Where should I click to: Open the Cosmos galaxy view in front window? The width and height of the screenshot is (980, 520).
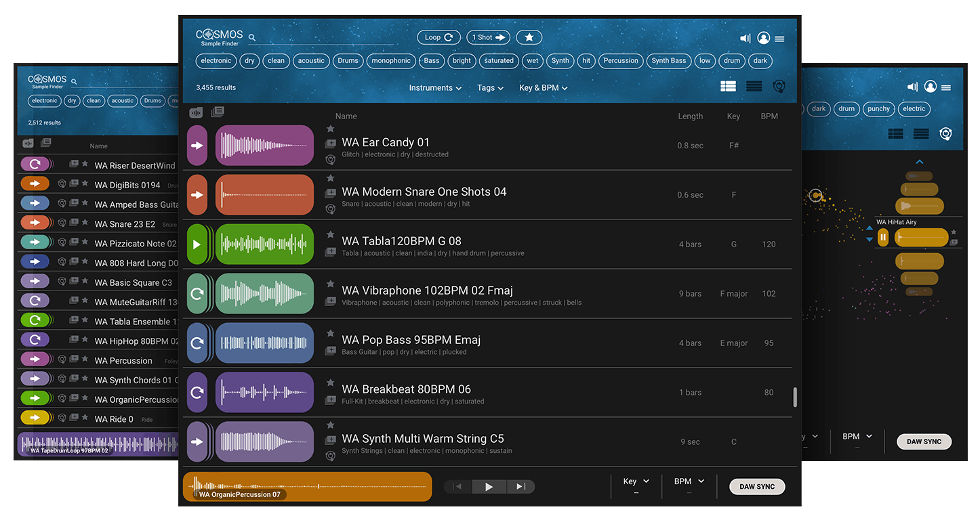click(x=779, y=87)
